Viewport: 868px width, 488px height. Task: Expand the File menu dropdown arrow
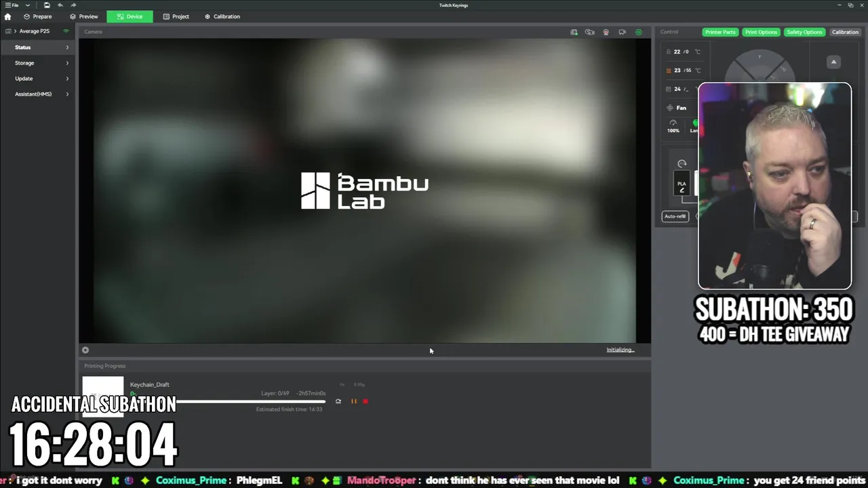[x=28, y=5]
